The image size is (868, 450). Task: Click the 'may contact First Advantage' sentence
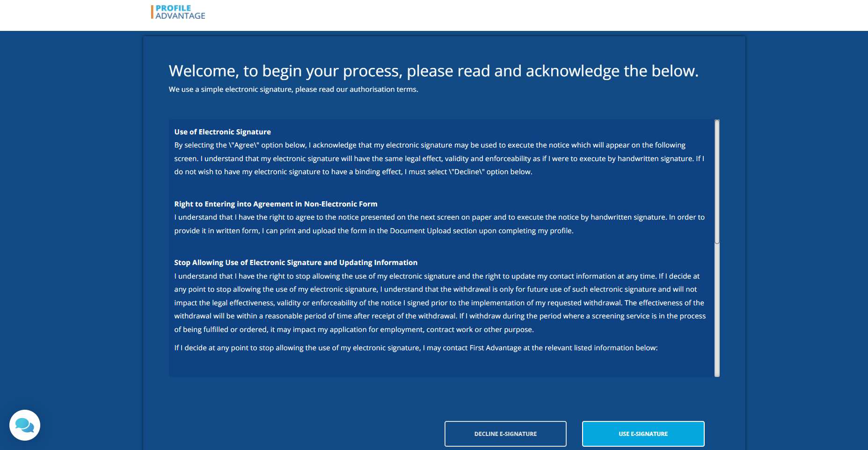(416, 348)
